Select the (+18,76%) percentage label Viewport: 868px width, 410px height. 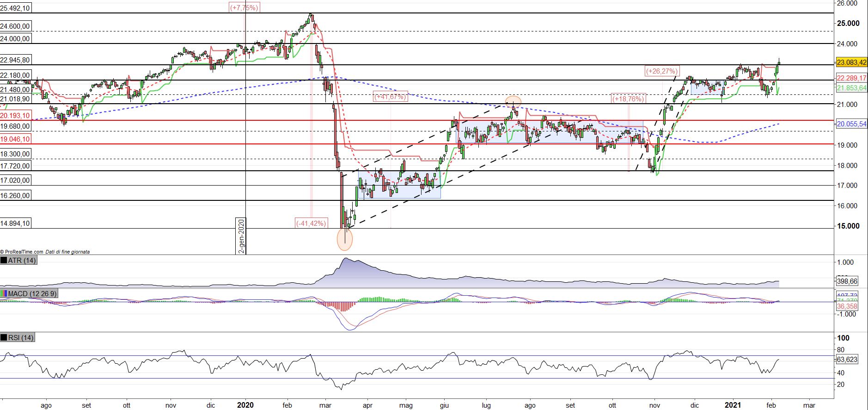628,99
